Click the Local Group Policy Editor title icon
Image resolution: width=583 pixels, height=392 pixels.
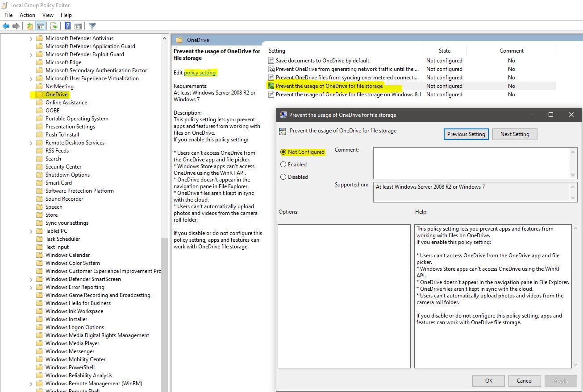[5, 5]
